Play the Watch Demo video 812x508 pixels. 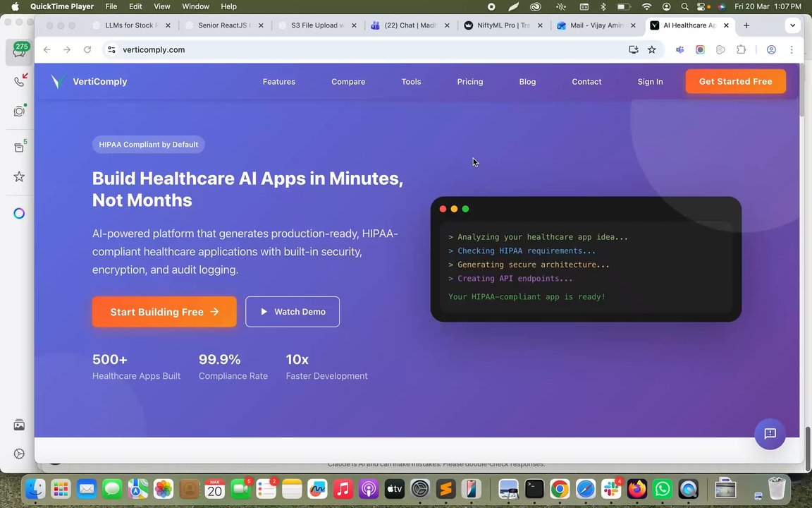pos(293,312)
